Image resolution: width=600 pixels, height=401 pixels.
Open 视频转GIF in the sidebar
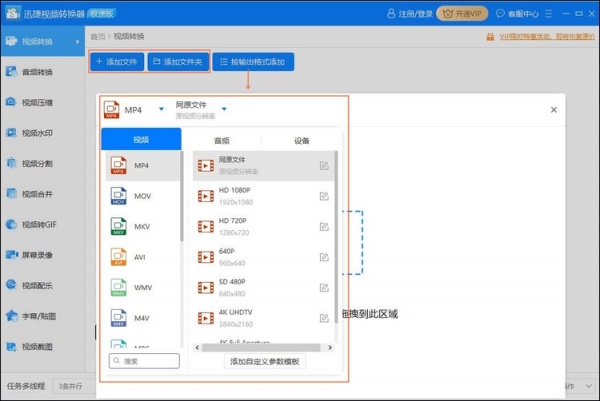click(42, 225)
